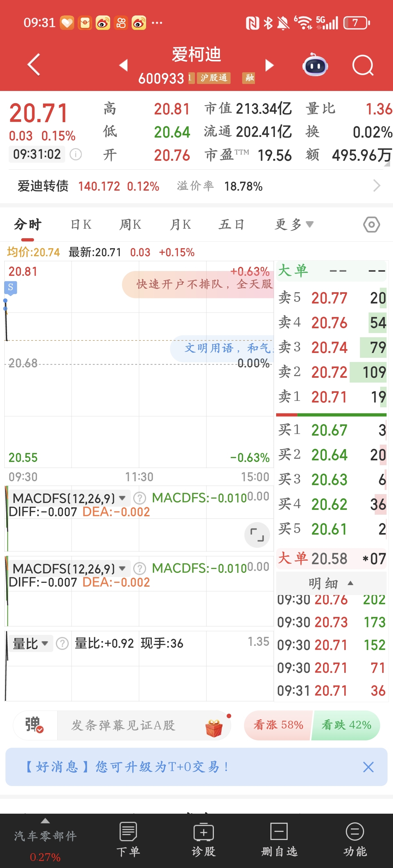Viewport: 393px width, 868px height.
Task: Open the 量比 indicator dropdown
Action: [31, 643]
